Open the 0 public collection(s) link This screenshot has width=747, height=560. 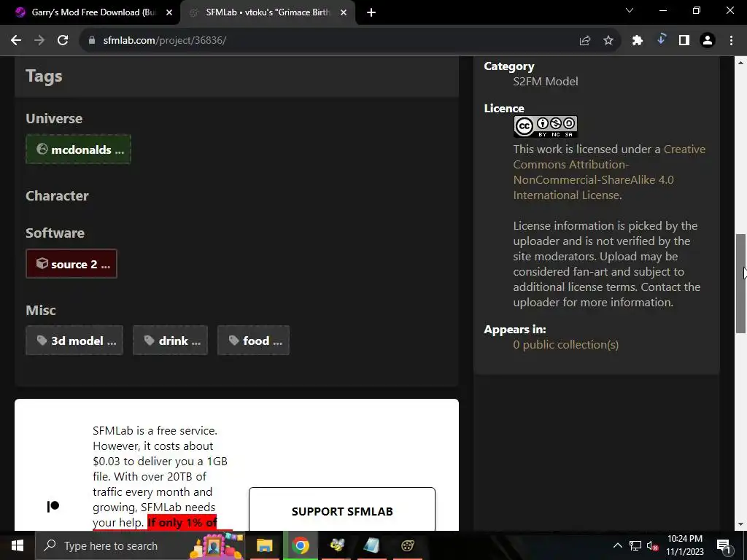pyautogui.click(x=565, y=345)
